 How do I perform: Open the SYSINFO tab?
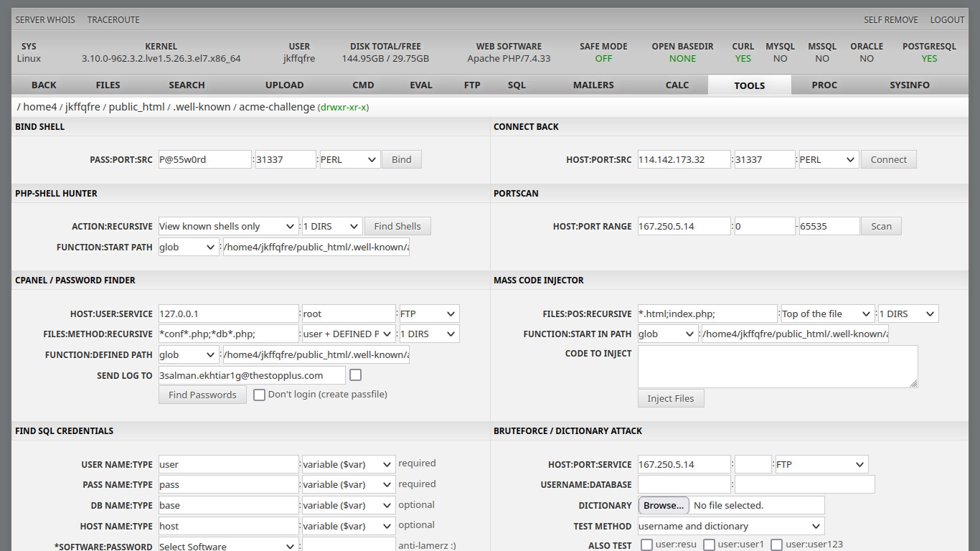[x=910, y=85]
